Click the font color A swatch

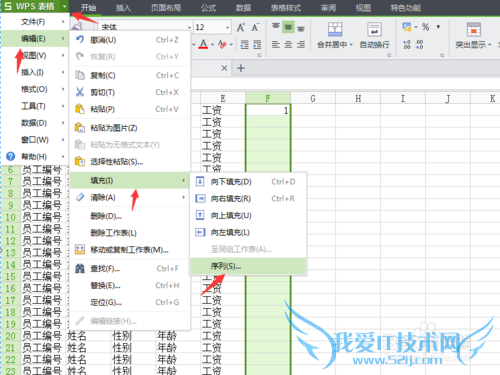(203, 44)
